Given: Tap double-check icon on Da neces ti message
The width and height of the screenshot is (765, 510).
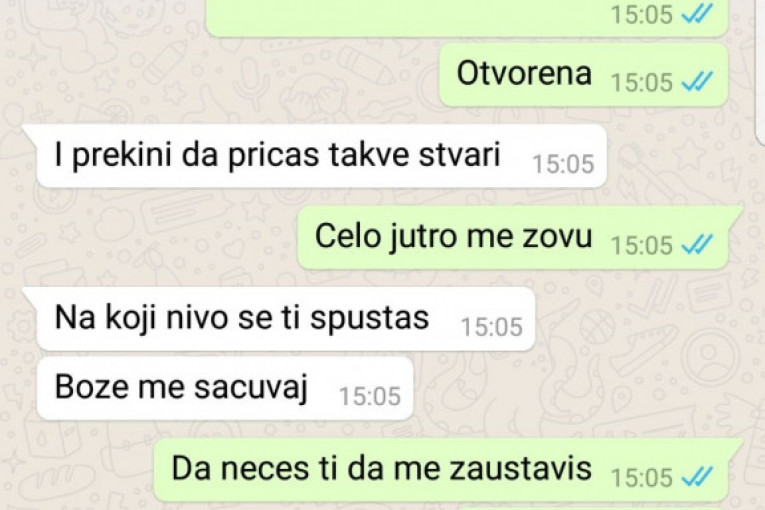Looking at the screenshot, I should [x=697, y=476].
